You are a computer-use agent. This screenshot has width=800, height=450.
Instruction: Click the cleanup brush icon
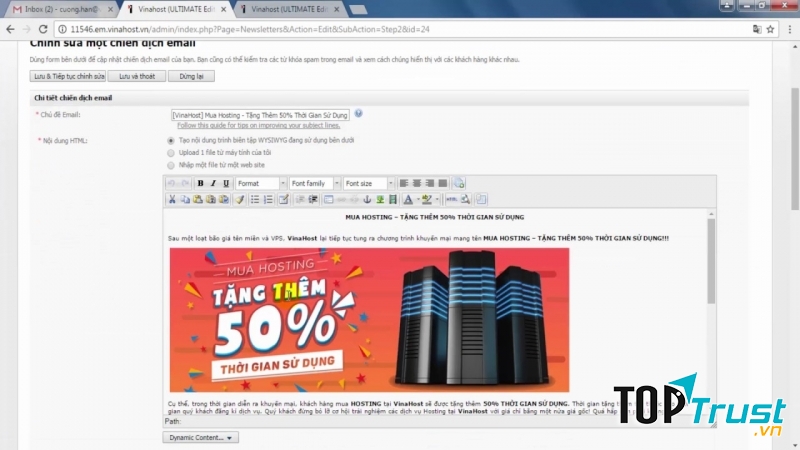239,199
